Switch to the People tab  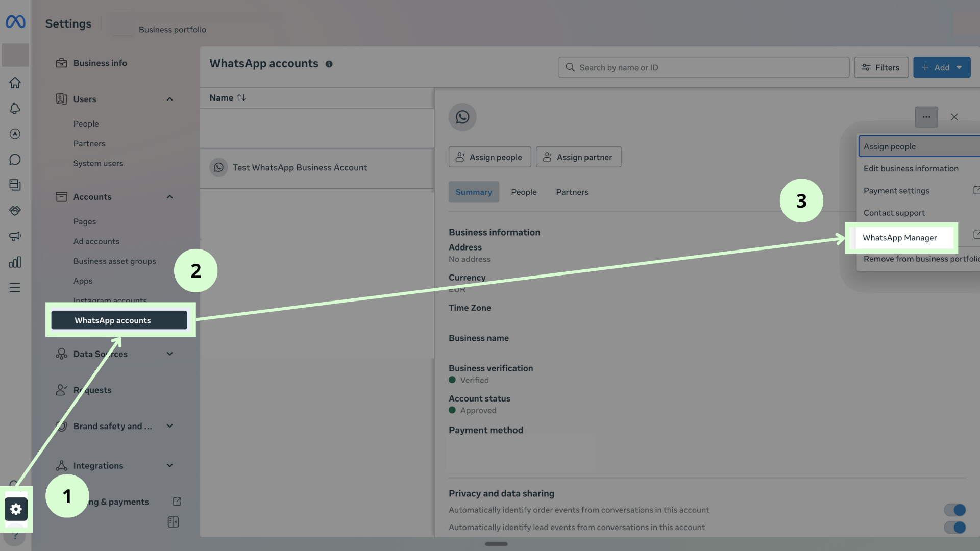pos(524,192)
